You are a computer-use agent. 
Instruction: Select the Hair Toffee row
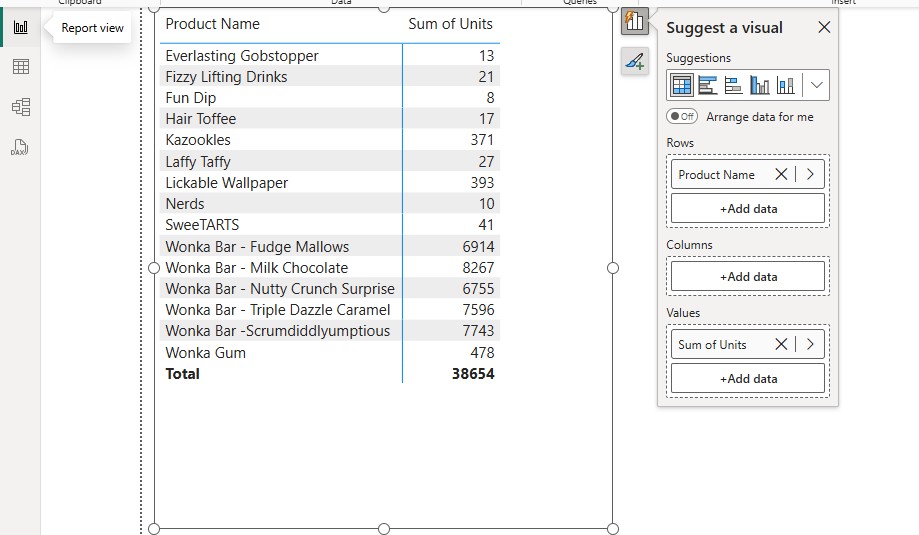pyautogui.click(x=330, y=119)
